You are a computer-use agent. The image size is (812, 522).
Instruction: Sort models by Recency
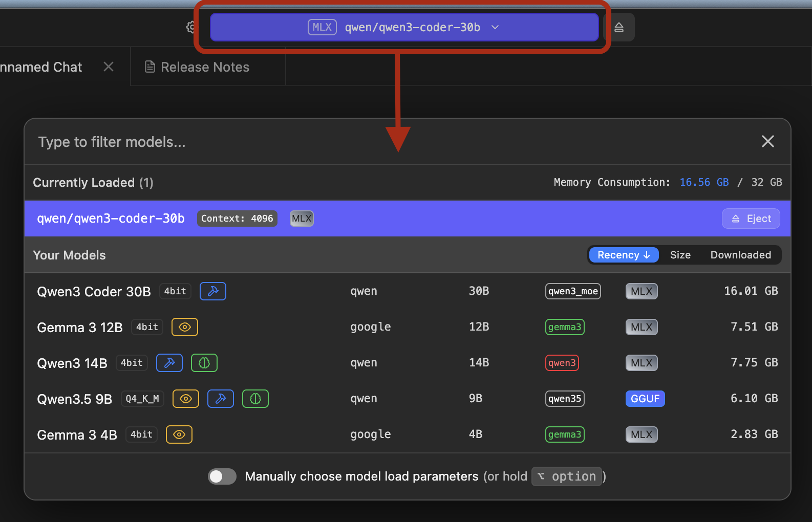point(624,255)
